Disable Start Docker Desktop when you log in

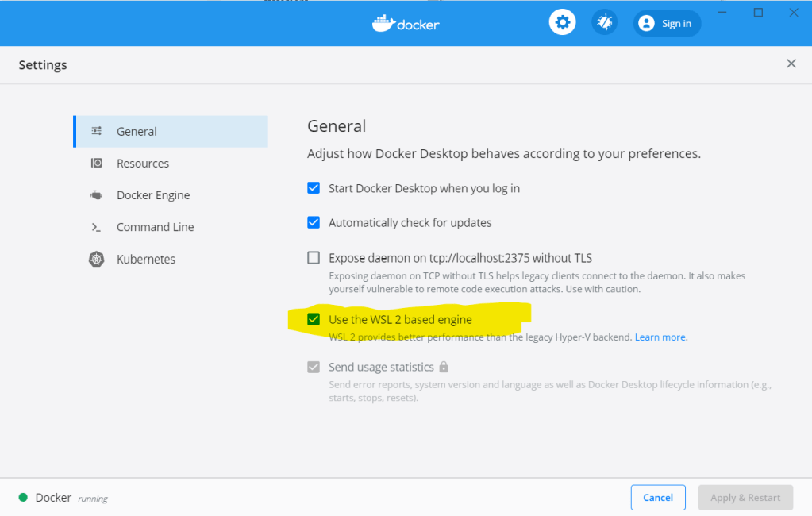click(x=314, y=188)
